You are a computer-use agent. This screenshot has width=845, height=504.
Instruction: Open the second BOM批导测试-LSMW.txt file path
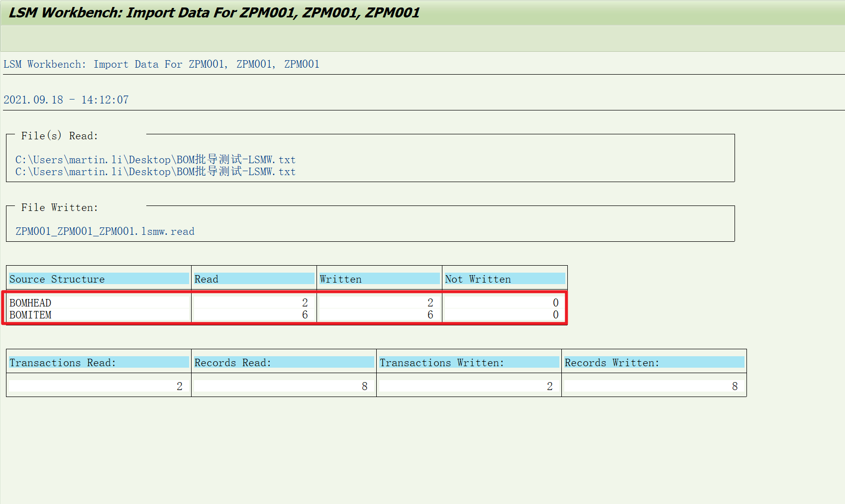point(155,172)
